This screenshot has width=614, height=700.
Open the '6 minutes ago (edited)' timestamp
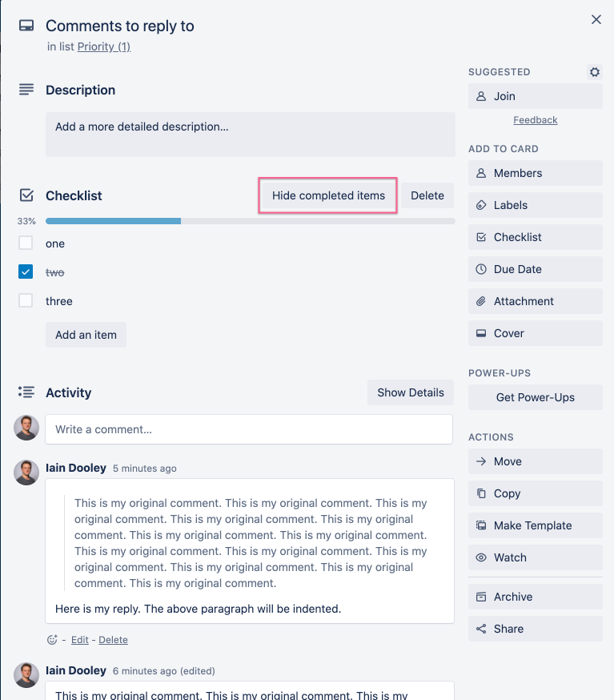(164, 671)
